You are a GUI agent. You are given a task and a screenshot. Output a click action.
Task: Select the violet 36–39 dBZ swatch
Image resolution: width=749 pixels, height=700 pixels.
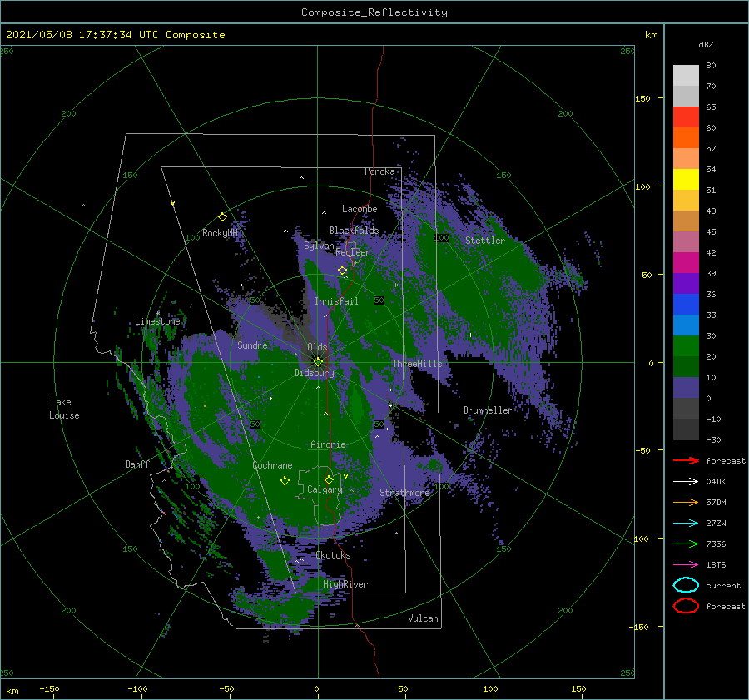[686, 283]
